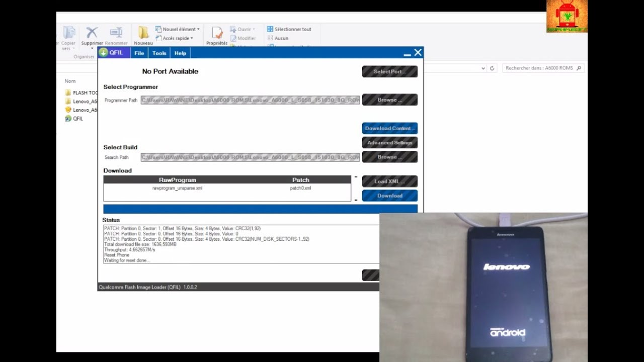Click the magnifier icon in Explorer search
Screen dimensions: 644x362
(x=579, y=68)
